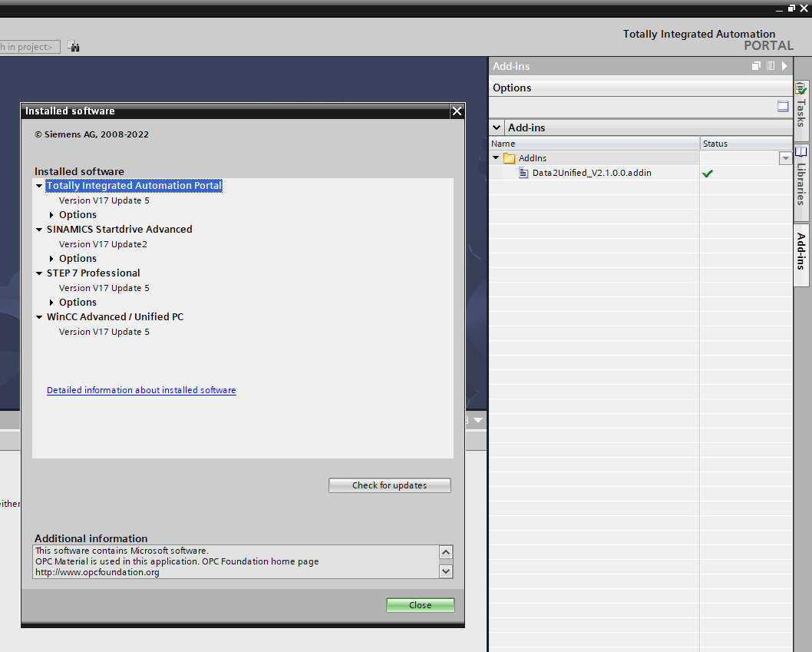The height and width of the screenshot is (652, 812).
Task: Select STEP 7 Professional entry
Action: coord(93,273)
